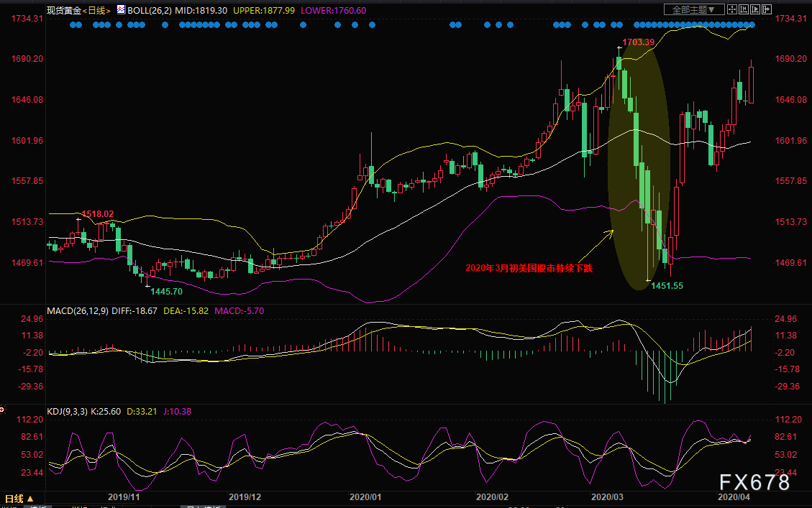Click the DIFF:-18.67 value

[x=134, y=311]
